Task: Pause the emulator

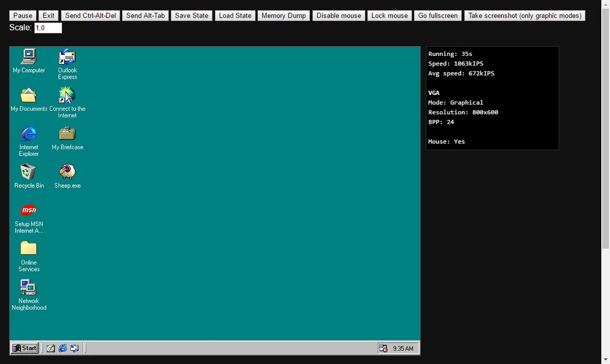Action: click(23, 16)
